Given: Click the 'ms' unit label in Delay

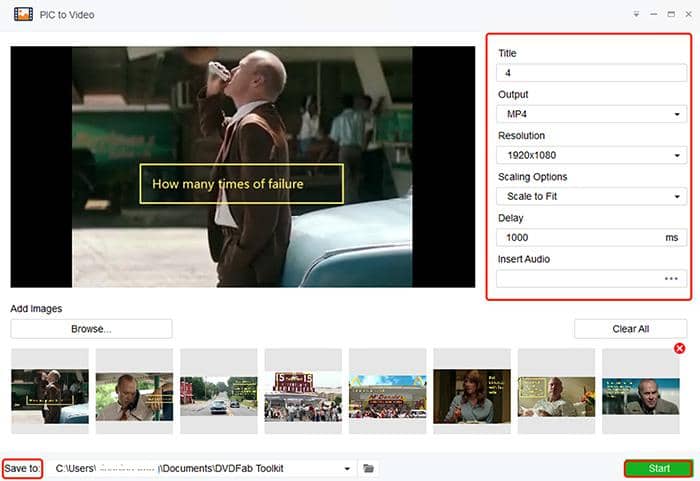Looking at the screenshot, I should click(x=671, y=238).
